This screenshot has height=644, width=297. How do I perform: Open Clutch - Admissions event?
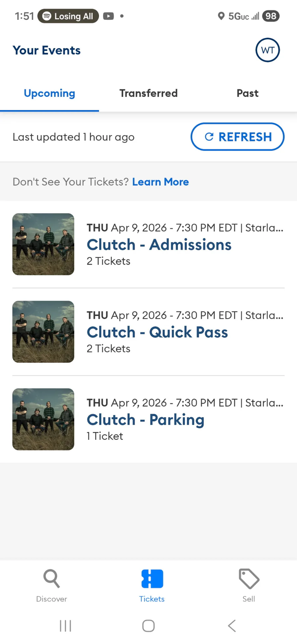(159, 245)
